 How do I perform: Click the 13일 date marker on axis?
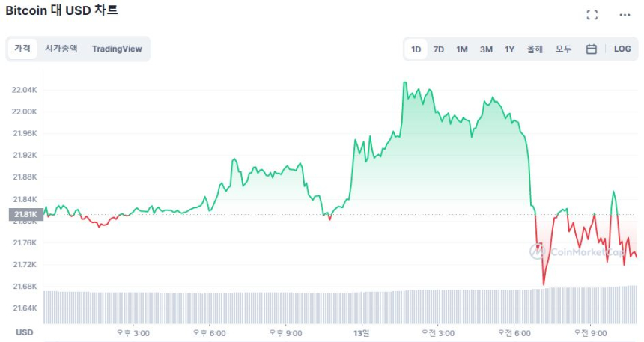pos(361,332)
